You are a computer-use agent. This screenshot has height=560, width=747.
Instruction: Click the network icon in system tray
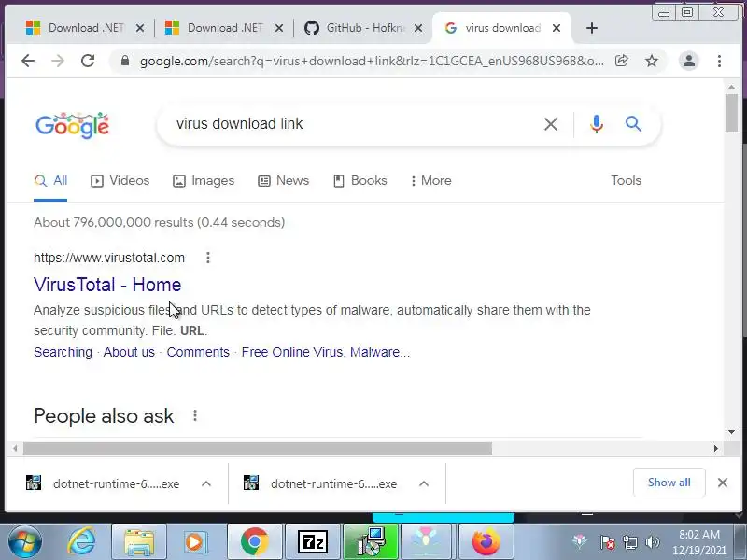pos(629,542)
